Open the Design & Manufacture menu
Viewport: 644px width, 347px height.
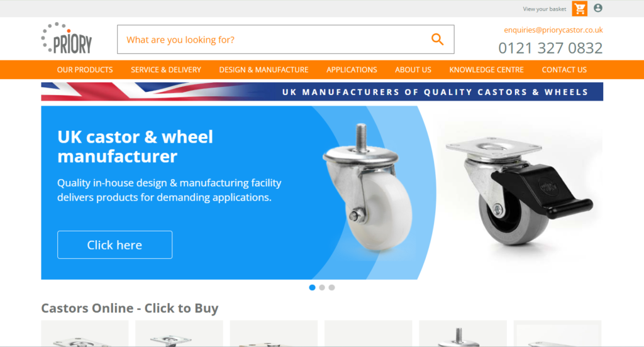point(264,70)
